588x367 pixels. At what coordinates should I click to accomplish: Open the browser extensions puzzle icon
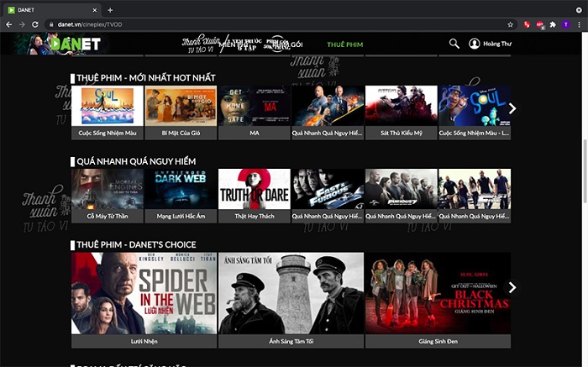pyautogui.click(x=552, y=24)
